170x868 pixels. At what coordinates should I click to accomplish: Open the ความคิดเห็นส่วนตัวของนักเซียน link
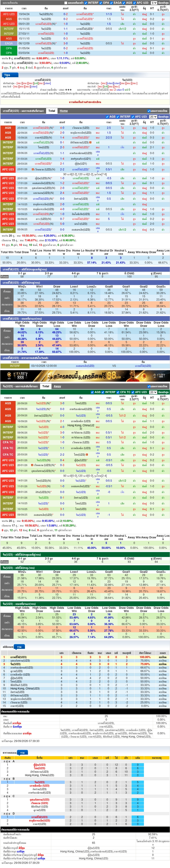click(85, 102)
